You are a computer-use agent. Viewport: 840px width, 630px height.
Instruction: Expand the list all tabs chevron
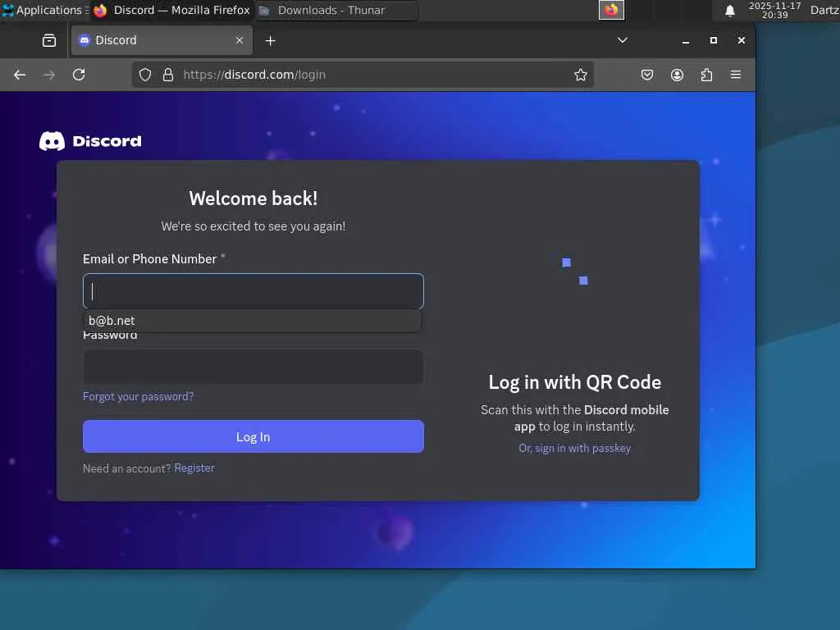(623, 40)
